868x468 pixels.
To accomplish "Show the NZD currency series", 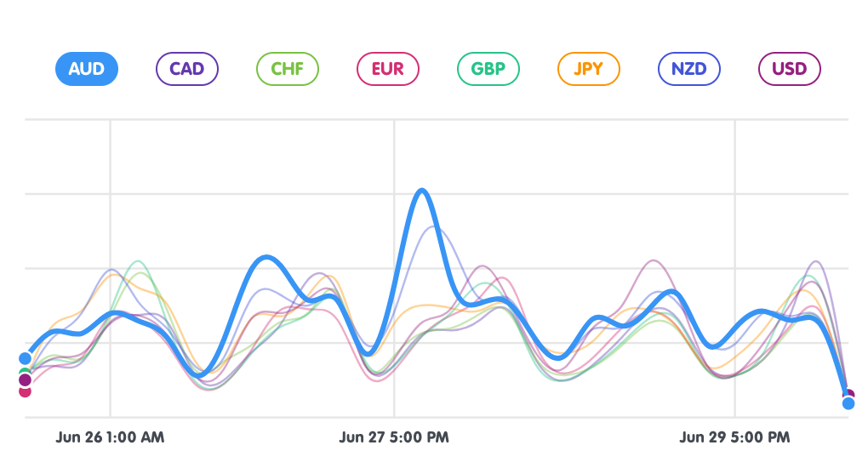I will point(689,69).
